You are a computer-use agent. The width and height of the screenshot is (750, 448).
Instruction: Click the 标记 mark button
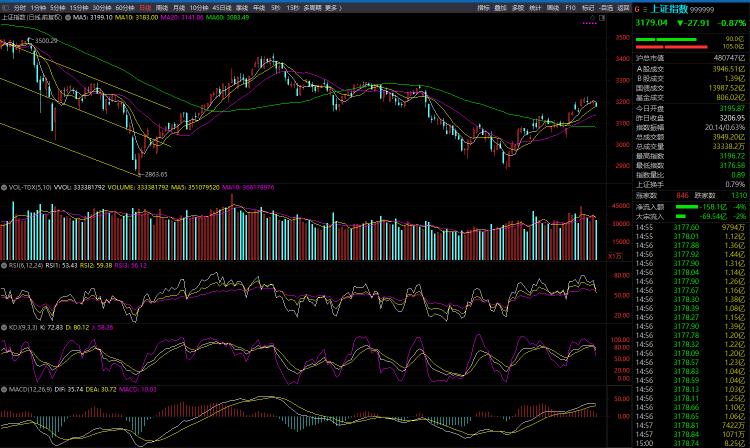[x=588, y=7]
